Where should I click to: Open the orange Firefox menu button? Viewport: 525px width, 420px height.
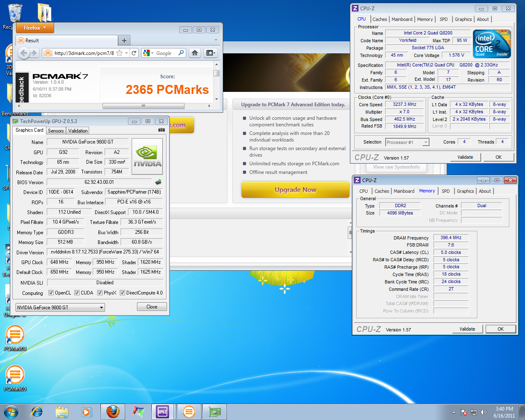click(35, 28)
